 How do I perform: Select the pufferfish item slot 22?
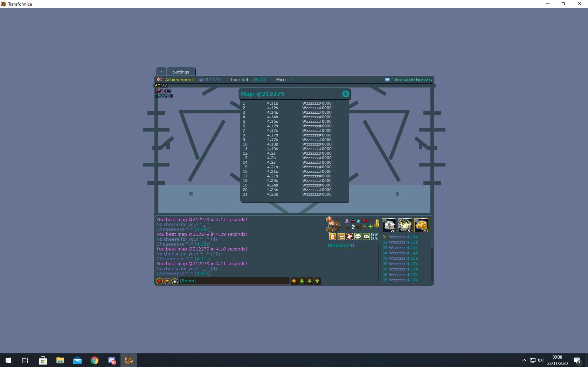click(405, 225)
